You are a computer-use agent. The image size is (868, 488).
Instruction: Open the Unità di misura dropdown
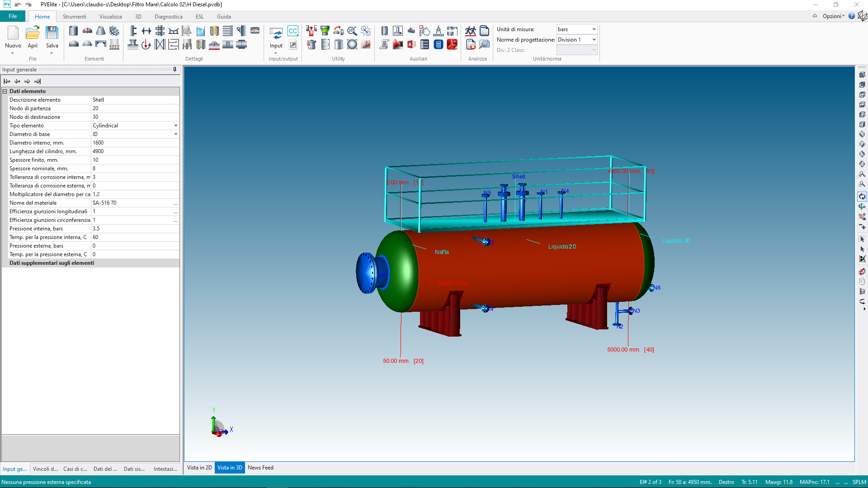(x=594, y=29)
